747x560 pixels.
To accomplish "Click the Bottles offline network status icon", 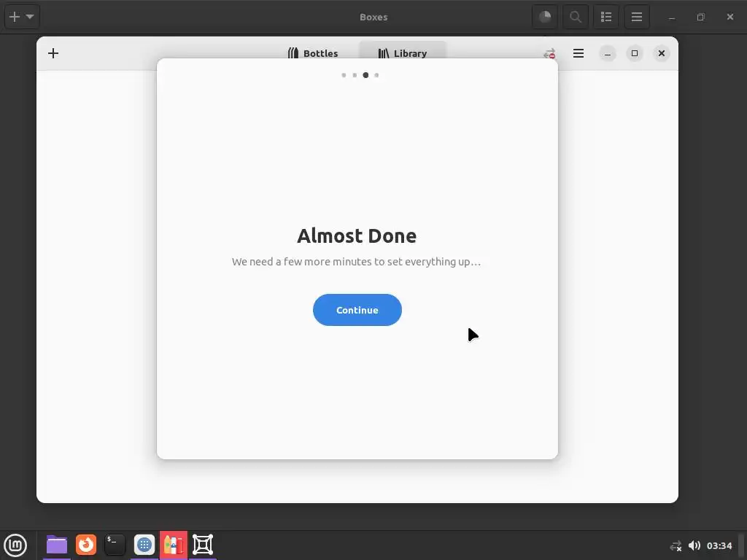I will coord(549,53).
